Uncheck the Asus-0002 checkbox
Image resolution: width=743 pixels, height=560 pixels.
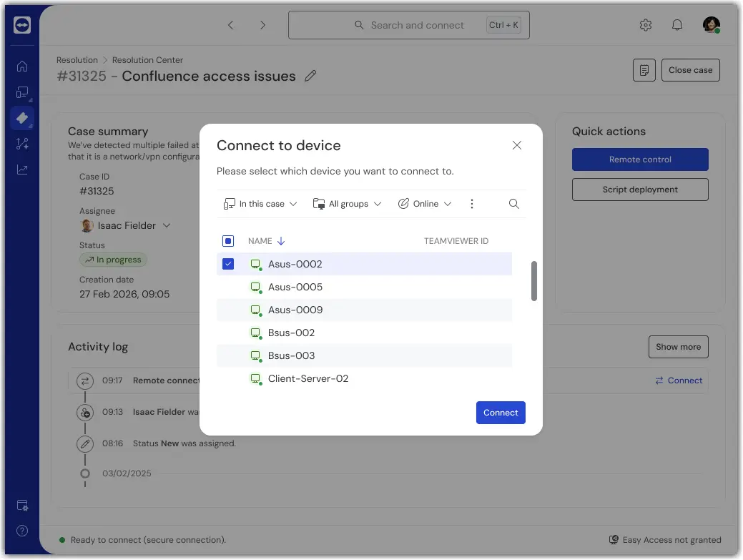(x=228, y=264)
